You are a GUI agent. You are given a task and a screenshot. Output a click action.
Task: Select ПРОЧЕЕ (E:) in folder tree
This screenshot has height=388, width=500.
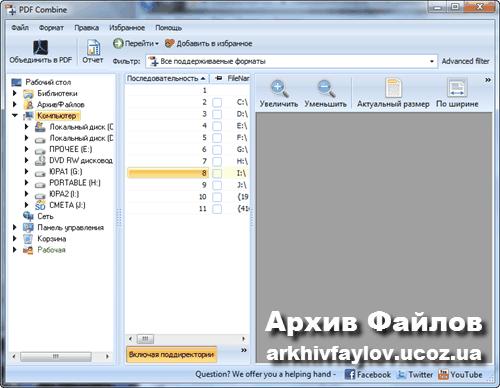coord(70,149)
